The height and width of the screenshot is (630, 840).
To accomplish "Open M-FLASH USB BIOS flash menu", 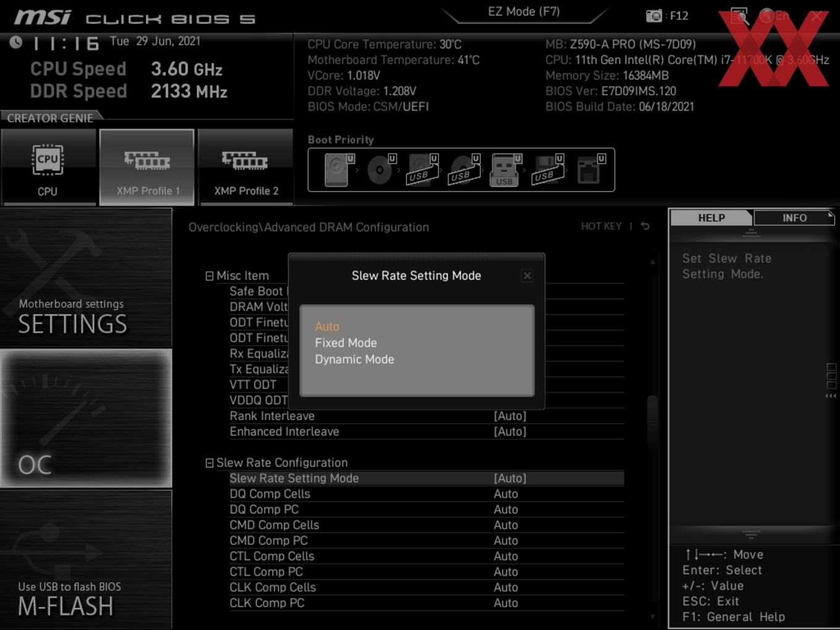I will tap(86, 559).
